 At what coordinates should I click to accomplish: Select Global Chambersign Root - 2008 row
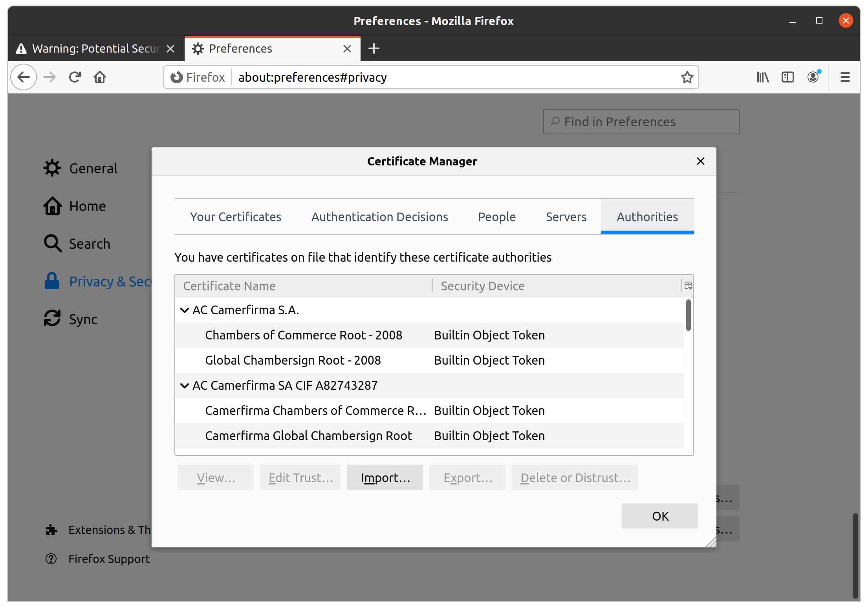(429, 360)
